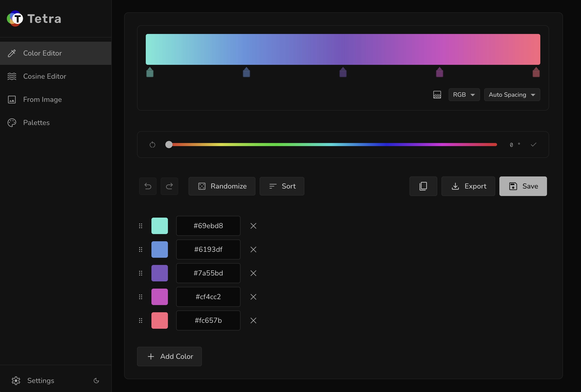This screenshot has width=581, height=392.
Task: Edit the #69ebd8 hex field
Action: 208,226
